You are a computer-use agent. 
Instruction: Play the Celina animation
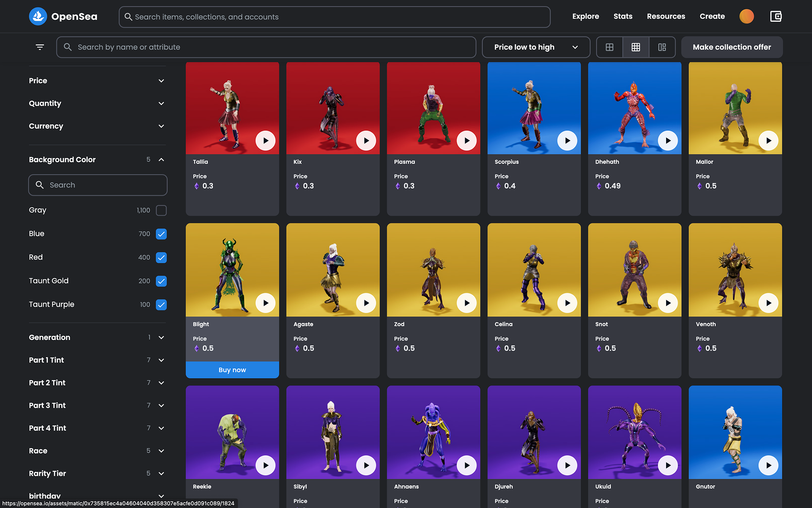coord(568,303)
